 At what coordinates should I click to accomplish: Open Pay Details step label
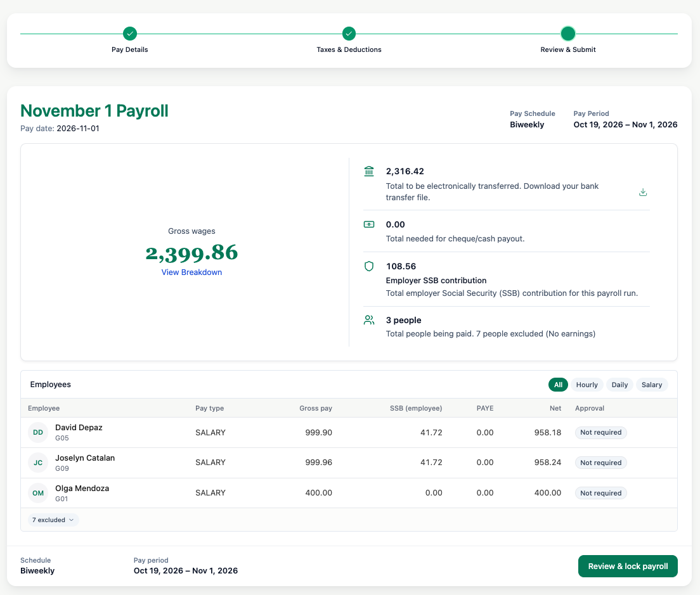(x=130, y=49)
